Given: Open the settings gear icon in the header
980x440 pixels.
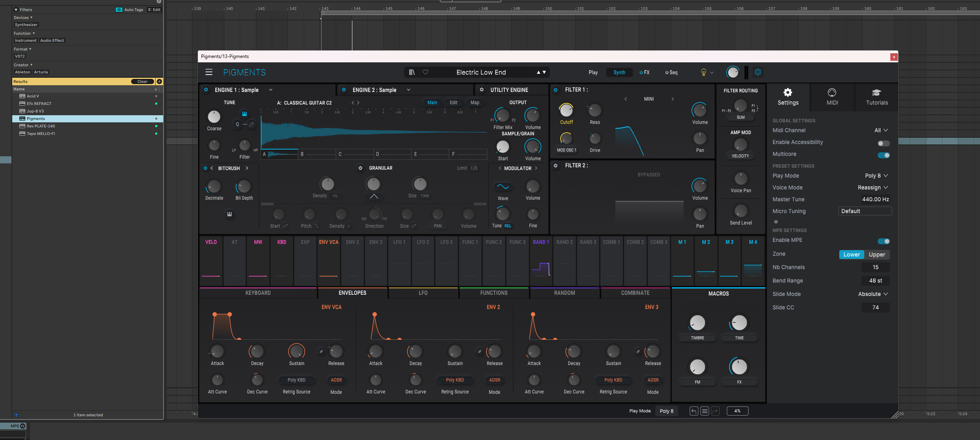Looking at the screenshot, I should pyautogui.click(x=758, y=72).
